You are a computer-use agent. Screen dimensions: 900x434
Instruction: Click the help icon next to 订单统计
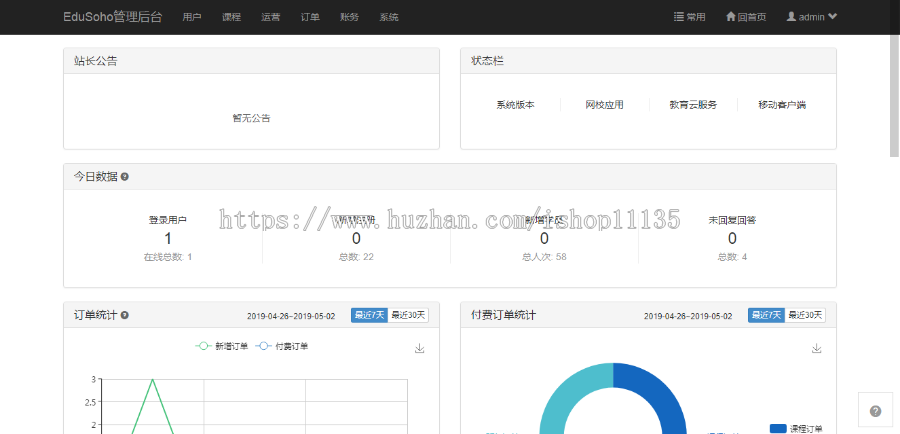tap(125, 315)
